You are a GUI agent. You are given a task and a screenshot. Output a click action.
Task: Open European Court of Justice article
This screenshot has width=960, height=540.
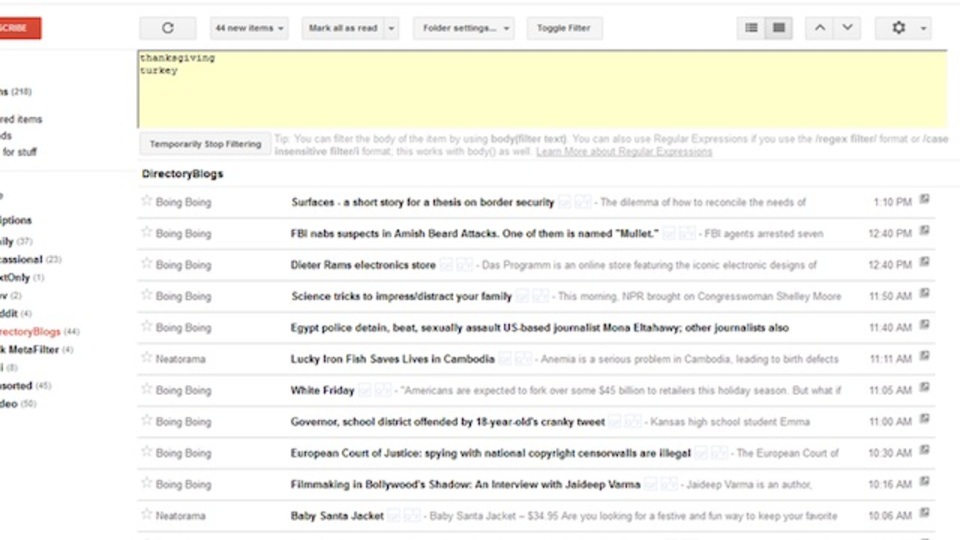(490, 453)
